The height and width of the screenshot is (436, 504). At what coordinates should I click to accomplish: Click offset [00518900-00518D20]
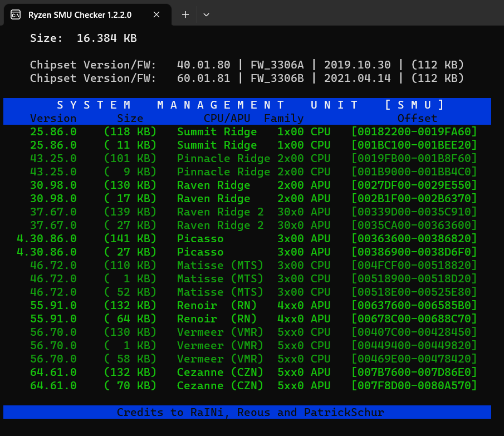[x=414, y=279]
